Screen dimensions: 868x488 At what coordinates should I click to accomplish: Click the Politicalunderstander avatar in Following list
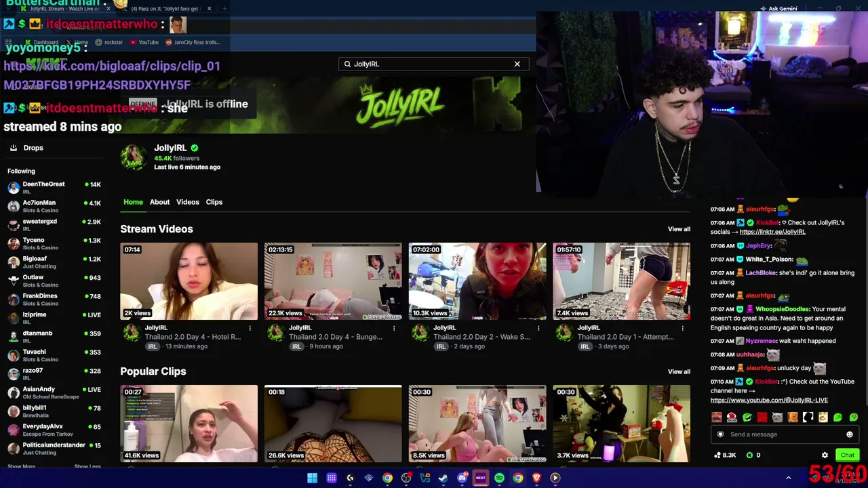pyautogui.click(x=14, y=448)
